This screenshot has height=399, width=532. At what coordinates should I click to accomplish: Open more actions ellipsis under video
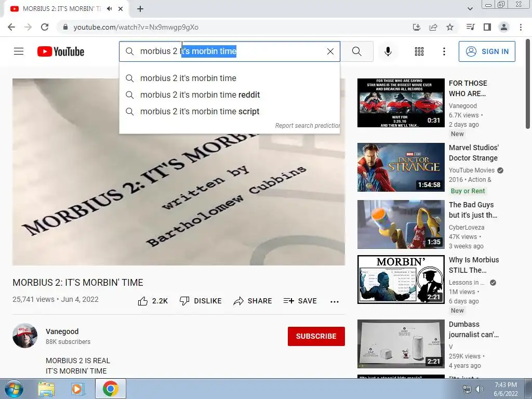335,302
